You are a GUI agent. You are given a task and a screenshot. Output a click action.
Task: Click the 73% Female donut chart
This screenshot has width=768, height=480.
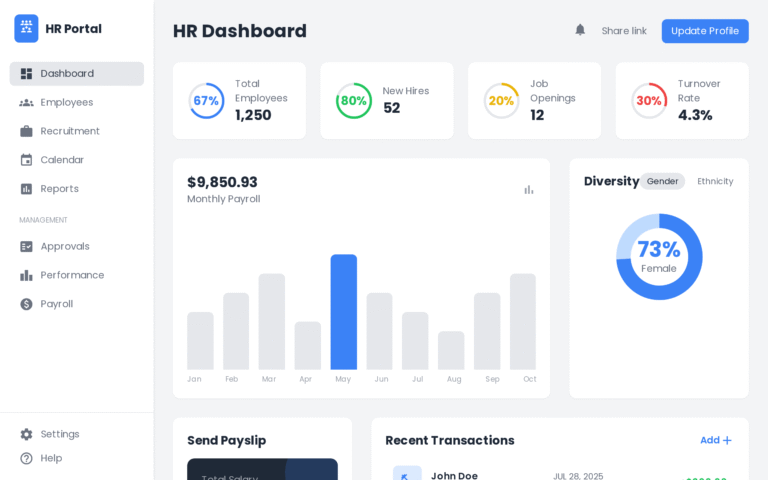pos(659,257)
